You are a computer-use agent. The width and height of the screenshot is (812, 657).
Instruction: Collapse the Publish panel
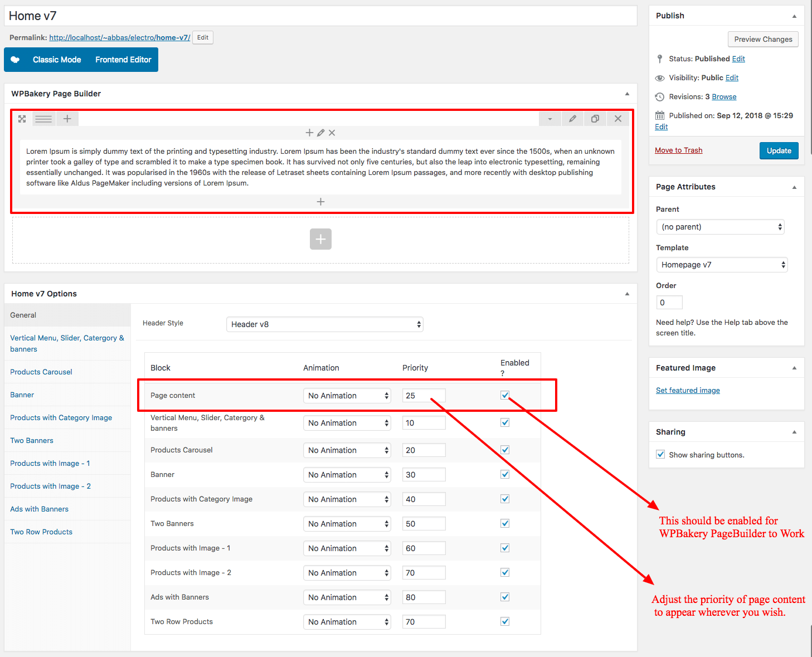click(794, 16)
